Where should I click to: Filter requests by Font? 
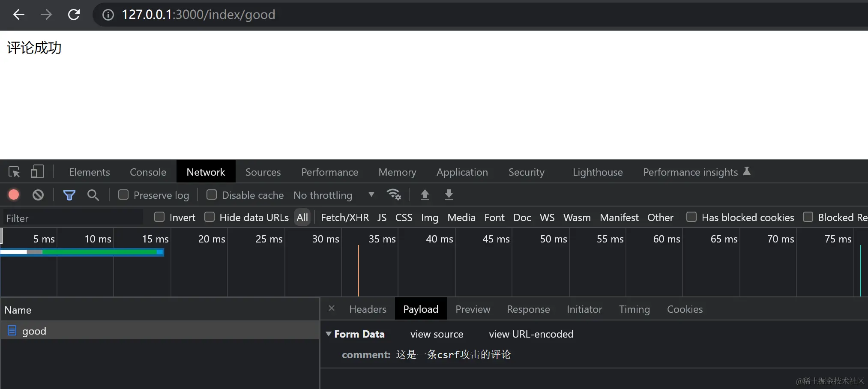click(494, 217)
